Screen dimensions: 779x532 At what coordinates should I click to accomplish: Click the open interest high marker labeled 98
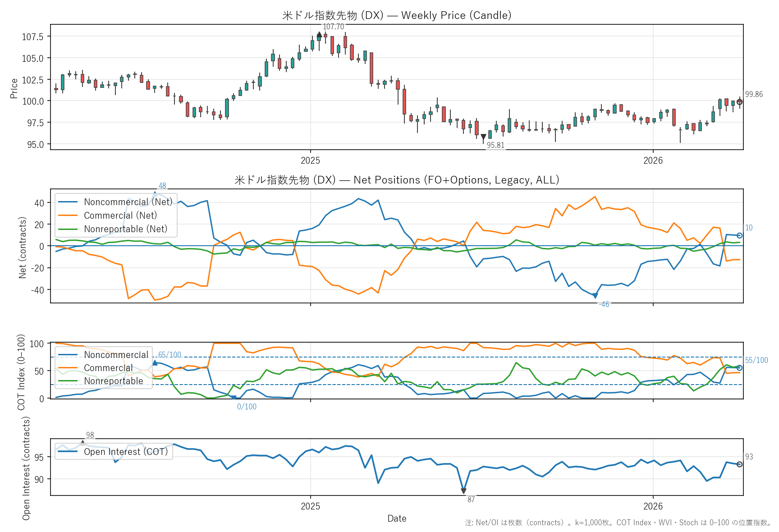coord(82,442)
